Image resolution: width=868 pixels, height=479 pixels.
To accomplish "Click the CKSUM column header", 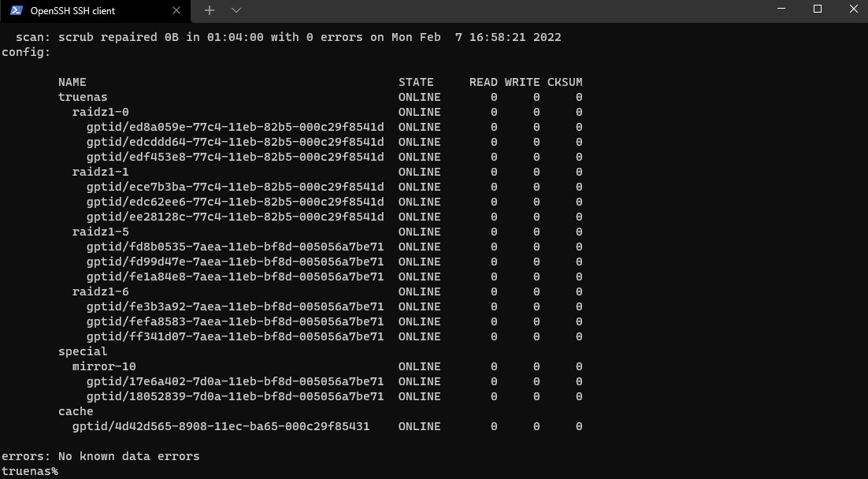I will (565, 82).
